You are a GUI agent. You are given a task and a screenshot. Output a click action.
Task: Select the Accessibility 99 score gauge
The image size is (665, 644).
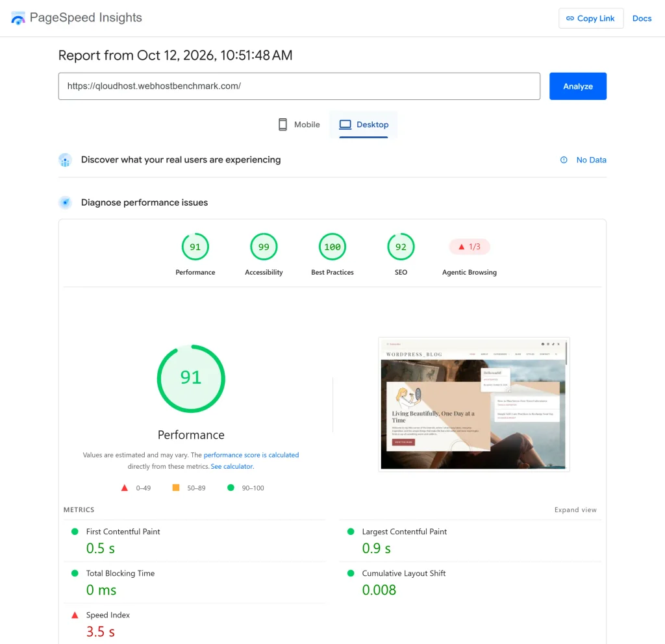(x=264, y=247)
